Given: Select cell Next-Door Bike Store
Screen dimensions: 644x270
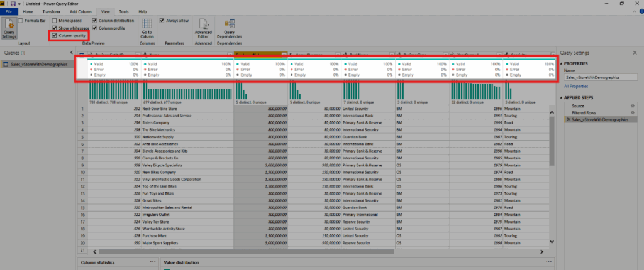Looking at the screenshot, I should coord(187,109).
